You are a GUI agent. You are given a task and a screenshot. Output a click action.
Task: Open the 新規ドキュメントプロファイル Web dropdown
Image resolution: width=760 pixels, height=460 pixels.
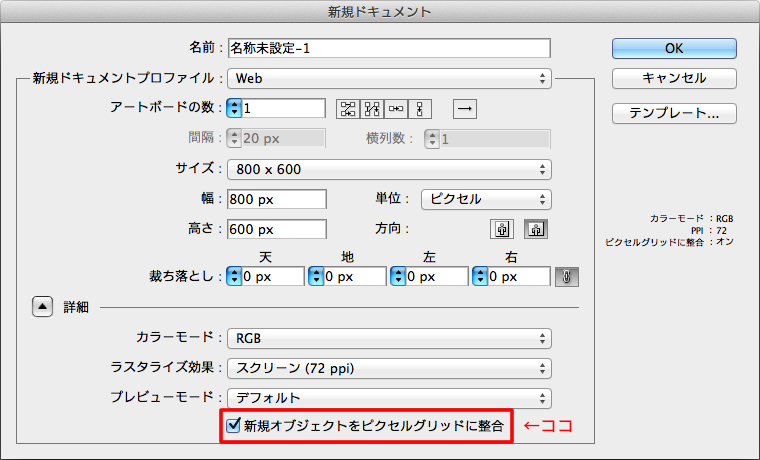tap(390, 77)
